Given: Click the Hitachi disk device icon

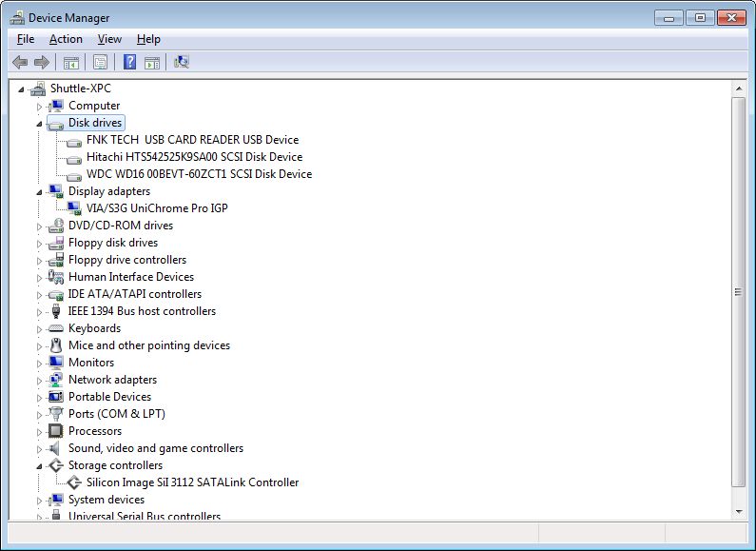Looking at the screenshot, I should pyautogui.click(x=74, y=159).
